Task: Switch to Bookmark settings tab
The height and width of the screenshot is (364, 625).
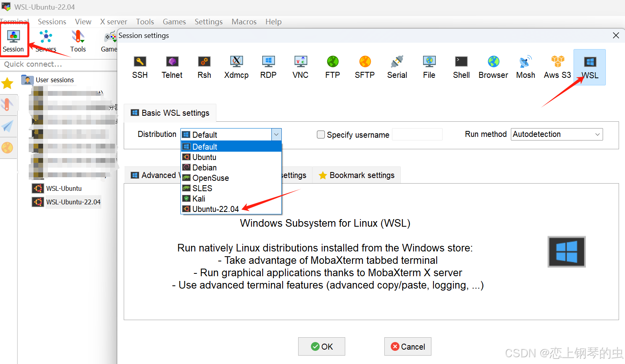Action: (356, 175)
